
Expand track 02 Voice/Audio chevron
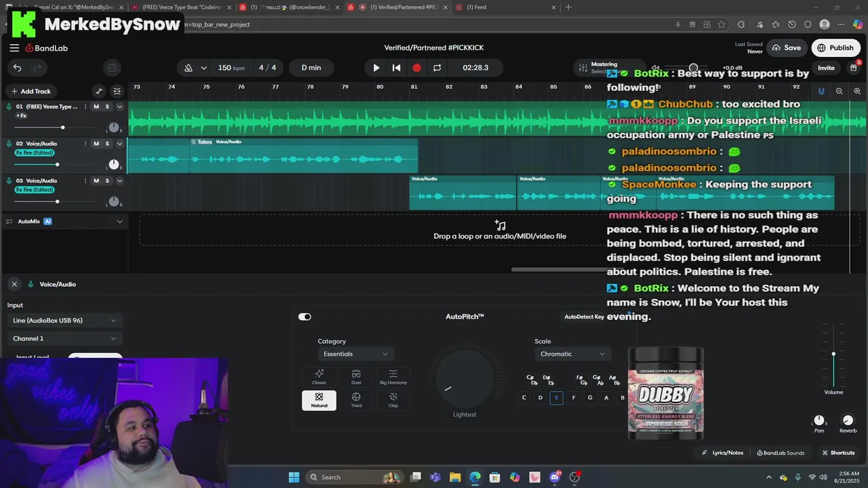pyautogui.click(x=119, y=144)
